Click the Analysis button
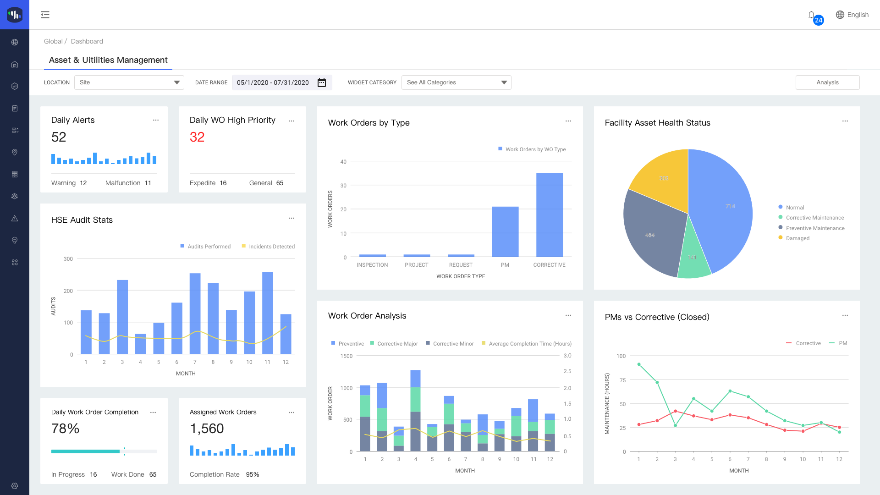The width and height of the screenshot is (880, 495). tap(827, 82)
